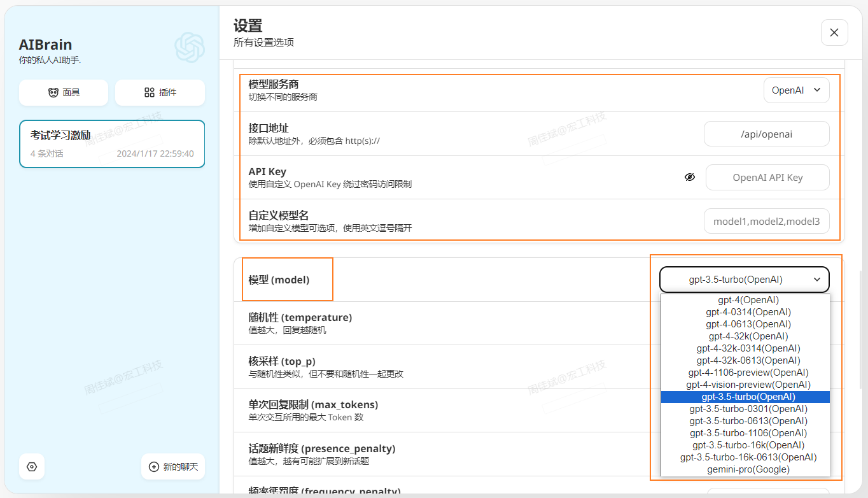Image resolution: width=868 pixels, height=498 pixels.
Task: Start a 新的聊天 new chat
Action: pos(173,467)
